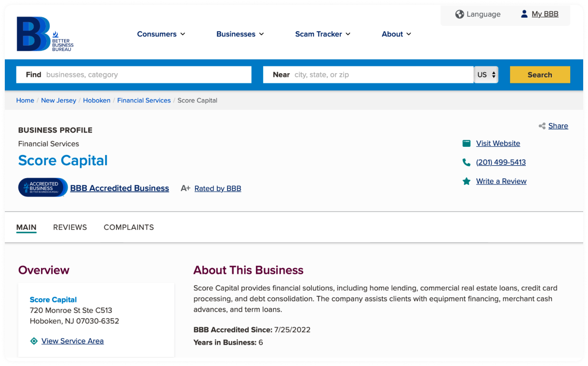Click Score Capital name in Overview card

(53, 300)
